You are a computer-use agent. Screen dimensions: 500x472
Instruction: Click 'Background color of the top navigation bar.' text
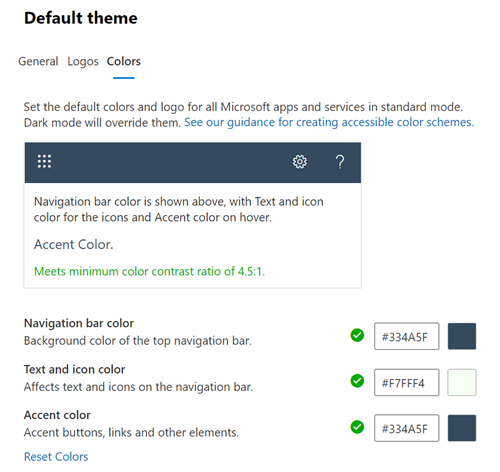[x=138, y=341]
